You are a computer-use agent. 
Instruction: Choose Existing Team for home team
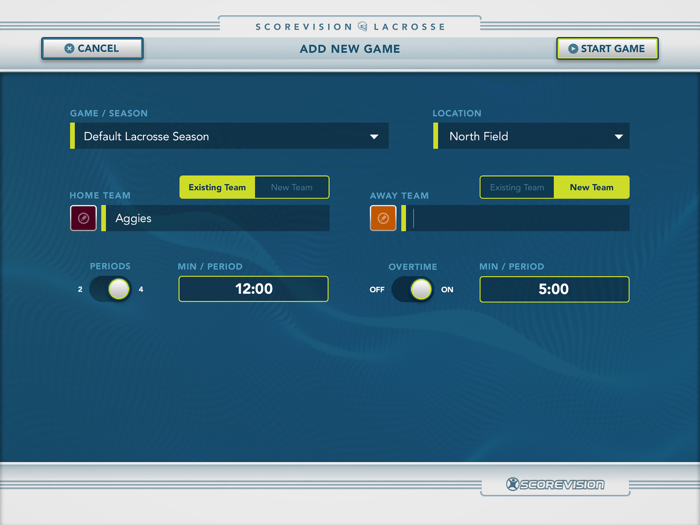coord(217,187)
